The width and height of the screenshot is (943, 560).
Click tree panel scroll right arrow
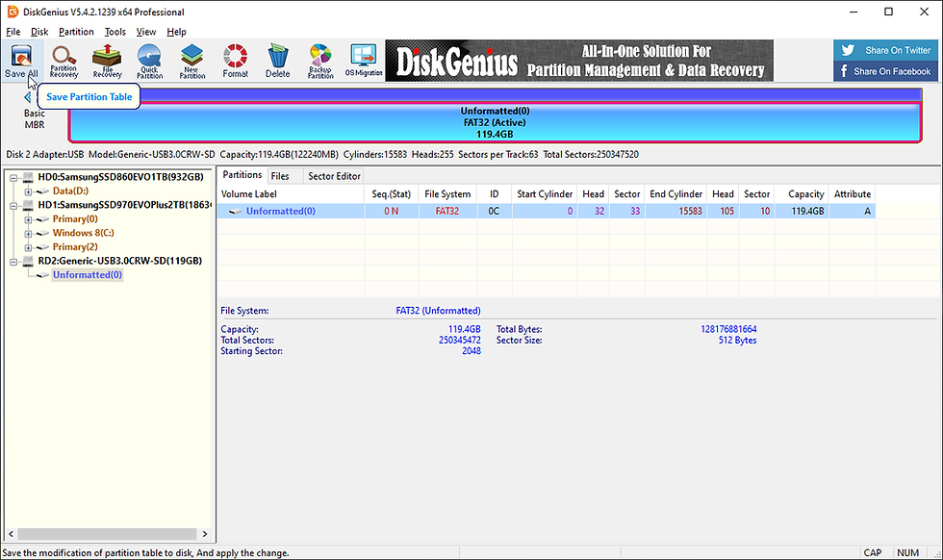[204, 534]
